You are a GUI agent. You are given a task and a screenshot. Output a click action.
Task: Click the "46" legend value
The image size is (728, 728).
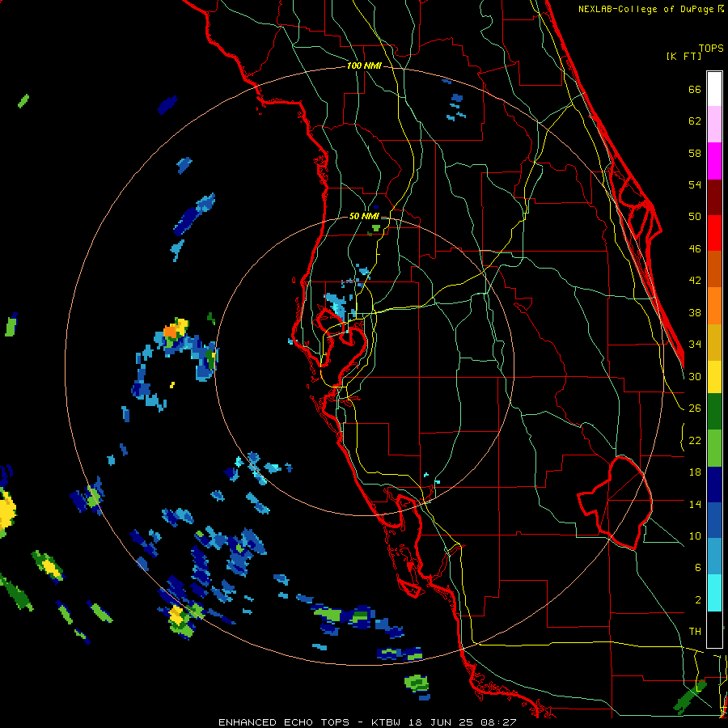(695, 249)
